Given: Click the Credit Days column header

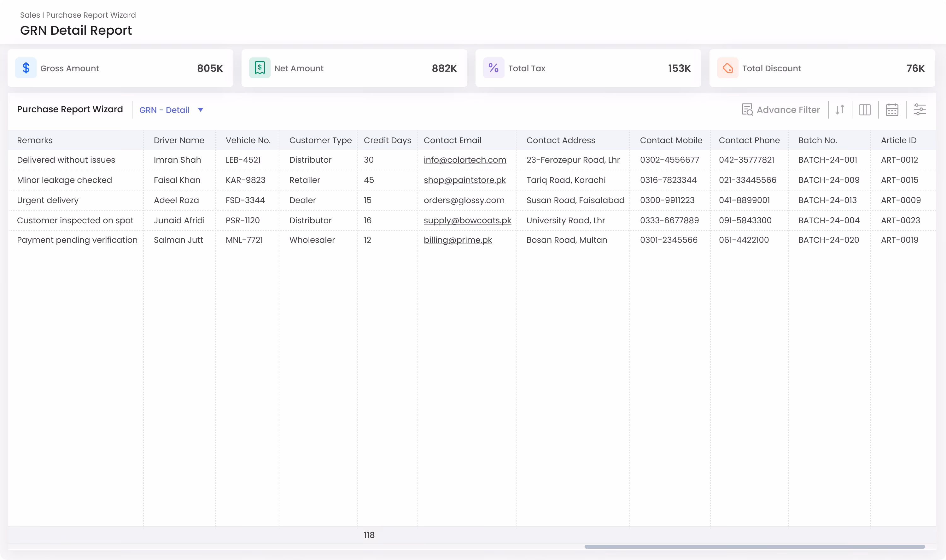Looking at the screenshot, I should pyautogui.click(x=387, y=140).
